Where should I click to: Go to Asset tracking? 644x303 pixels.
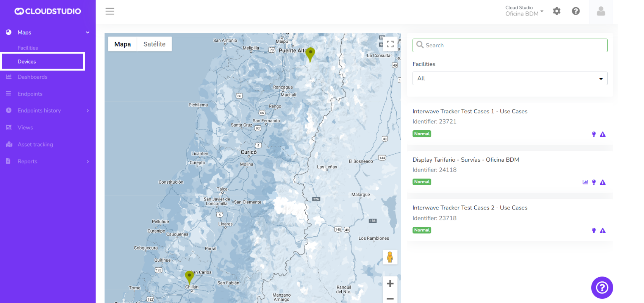click(x=35, y=144)
